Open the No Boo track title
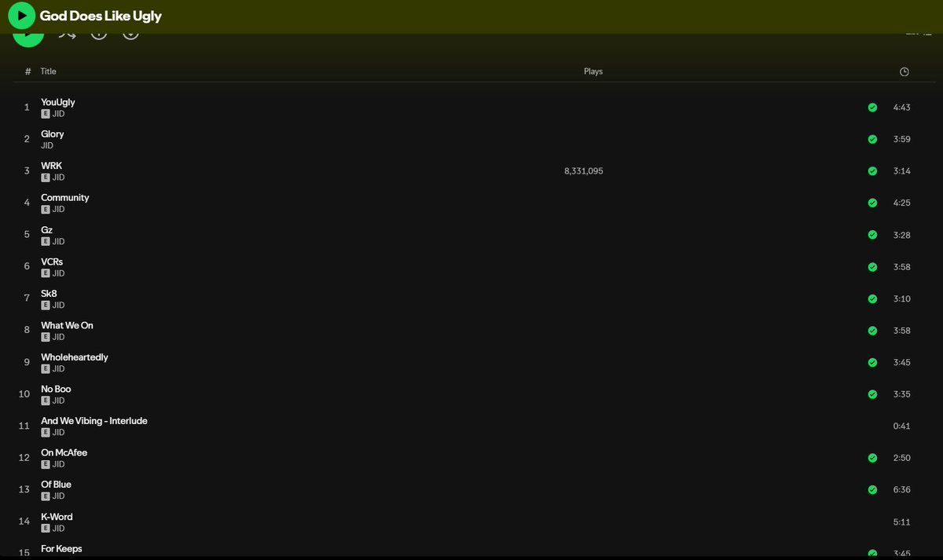This screenshot has width=943, height=560. coord(57,389)
